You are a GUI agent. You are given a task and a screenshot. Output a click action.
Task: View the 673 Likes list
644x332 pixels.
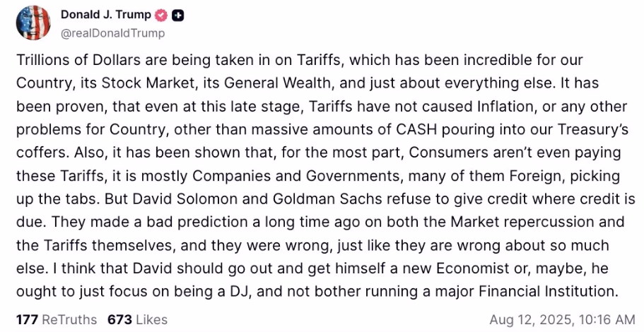137,319
